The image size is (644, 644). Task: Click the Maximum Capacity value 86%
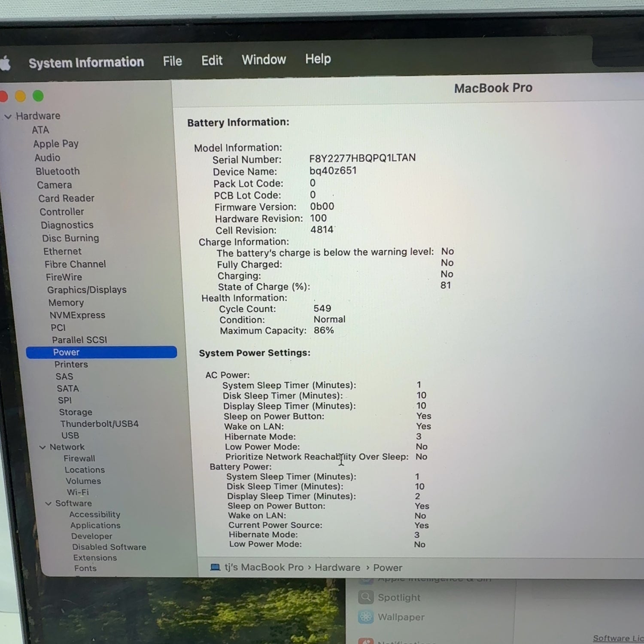coord(324,330)
